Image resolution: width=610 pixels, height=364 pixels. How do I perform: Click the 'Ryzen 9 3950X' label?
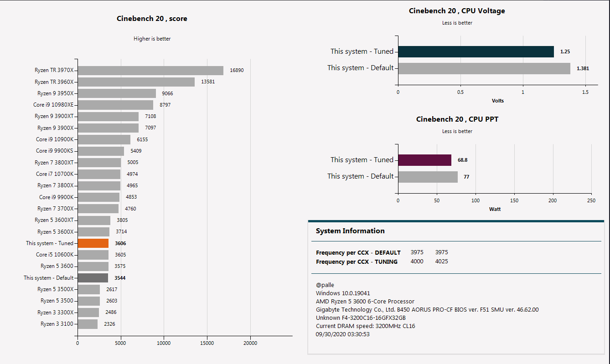tap(55, 93)
